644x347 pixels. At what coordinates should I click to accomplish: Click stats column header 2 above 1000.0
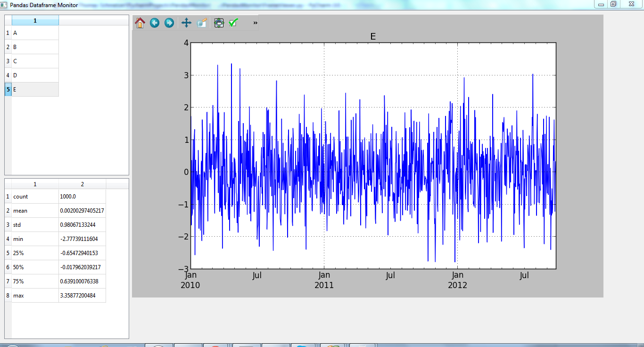(83, 184)
